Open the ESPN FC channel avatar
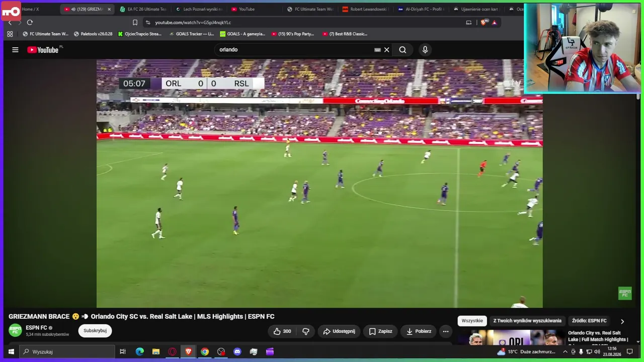Image resolution: width=644 pixels, height=362 pixels. tap(15, 330)
